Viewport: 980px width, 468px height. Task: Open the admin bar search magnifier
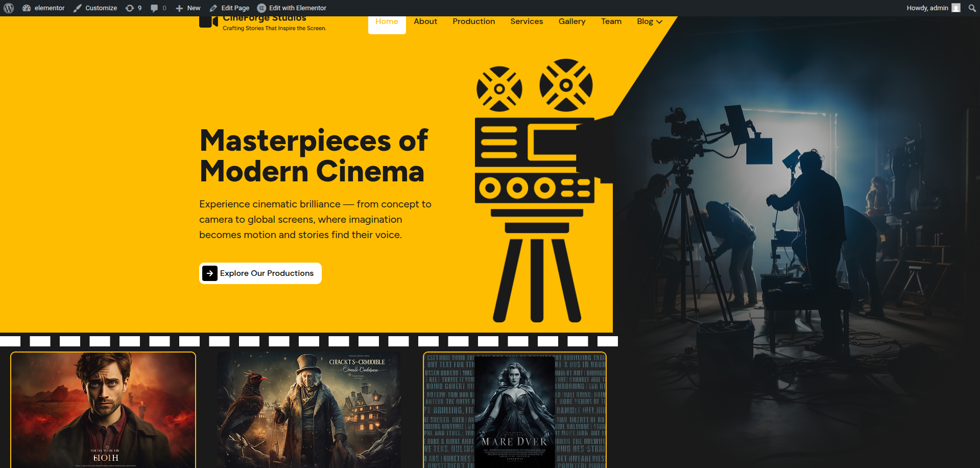pos(972,8)
